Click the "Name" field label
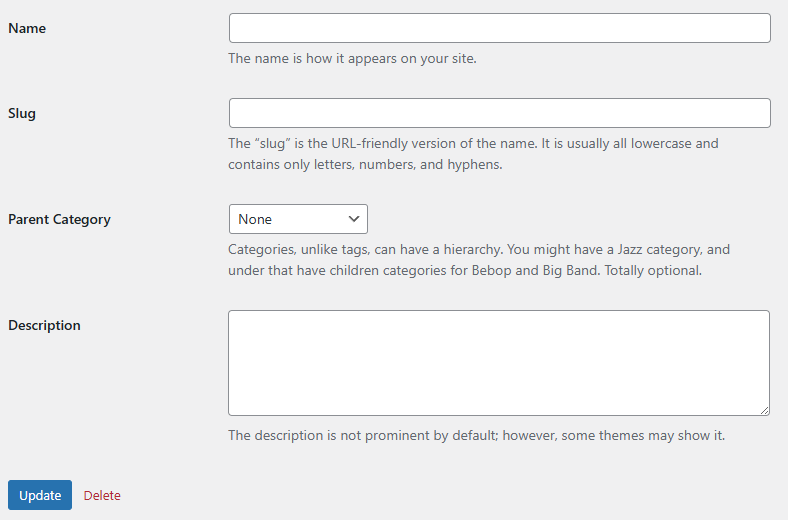This screenshot has height=520, width=788. tap(27, 28)
